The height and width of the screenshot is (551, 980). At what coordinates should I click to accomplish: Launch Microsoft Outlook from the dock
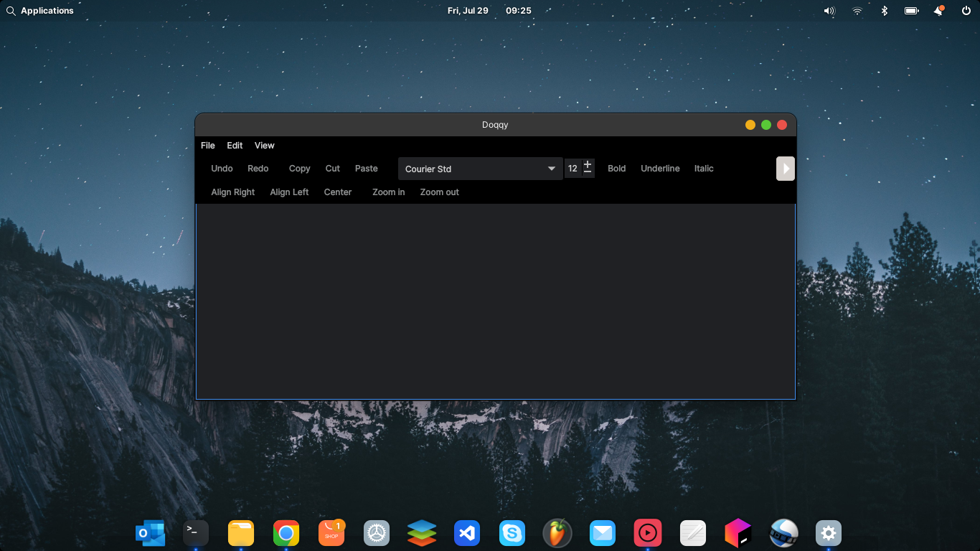(150, 533)
